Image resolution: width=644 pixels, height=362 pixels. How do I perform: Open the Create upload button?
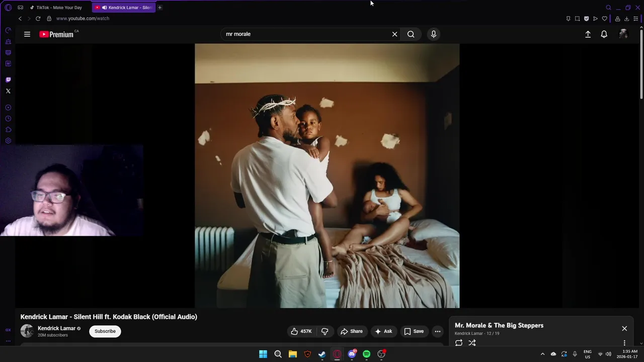(x=588, y=34)
